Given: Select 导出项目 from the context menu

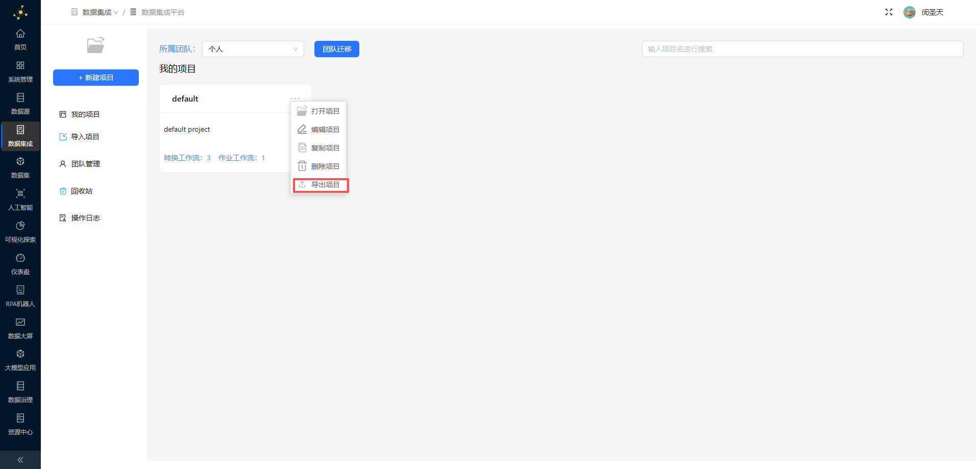Looking at the screenshot, I should (321, 185).
